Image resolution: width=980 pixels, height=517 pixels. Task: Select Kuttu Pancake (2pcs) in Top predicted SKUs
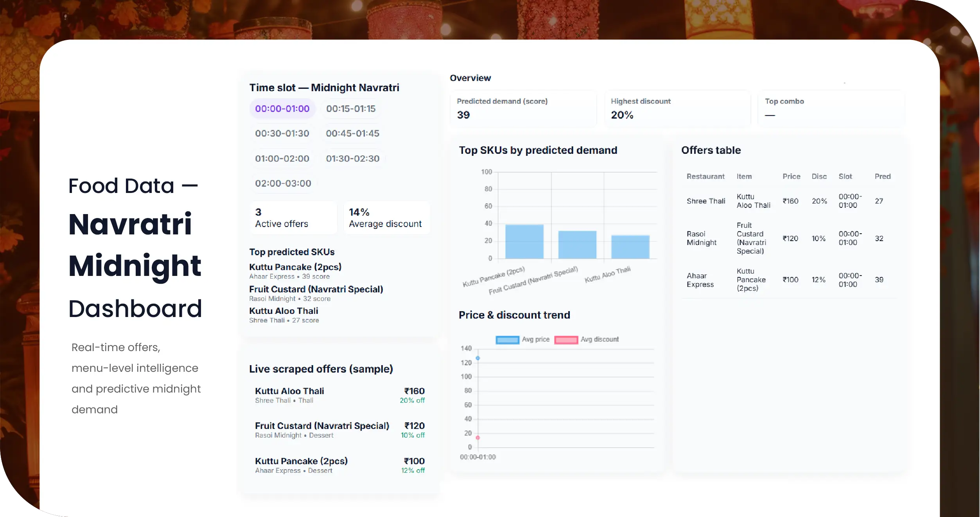pyautogui.click(x=295, y=267)
